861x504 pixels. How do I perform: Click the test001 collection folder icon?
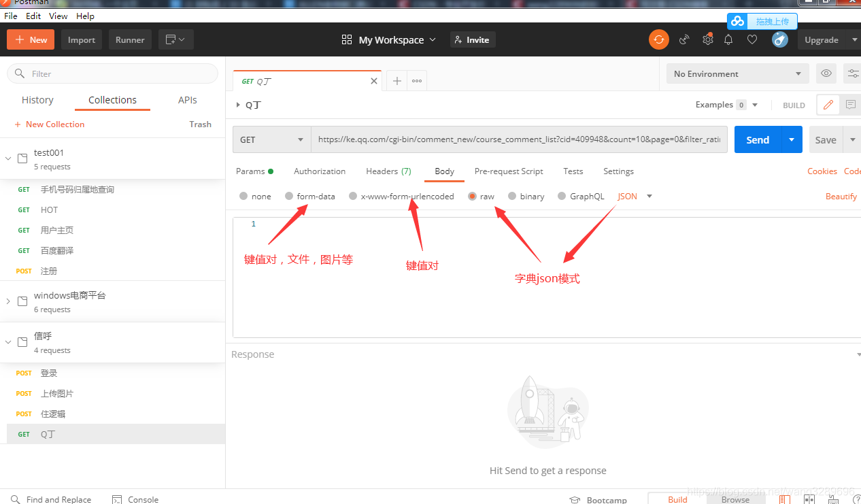(x=22, y=158)
